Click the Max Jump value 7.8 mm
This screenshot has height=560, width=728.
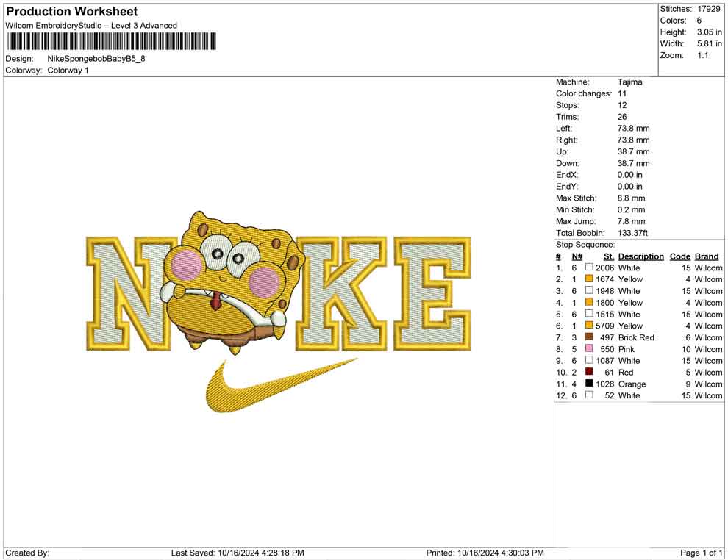631,221
